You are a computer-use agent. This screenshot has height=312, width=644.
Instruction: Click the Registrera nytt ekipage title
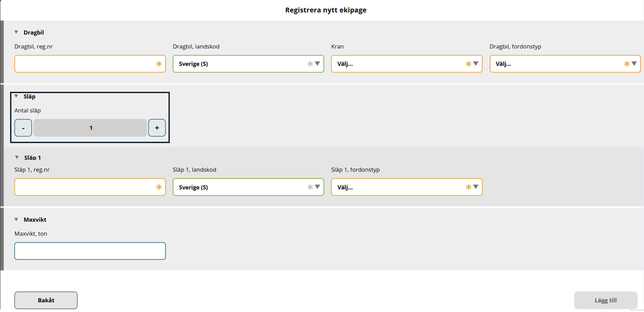tap(326, 10)
